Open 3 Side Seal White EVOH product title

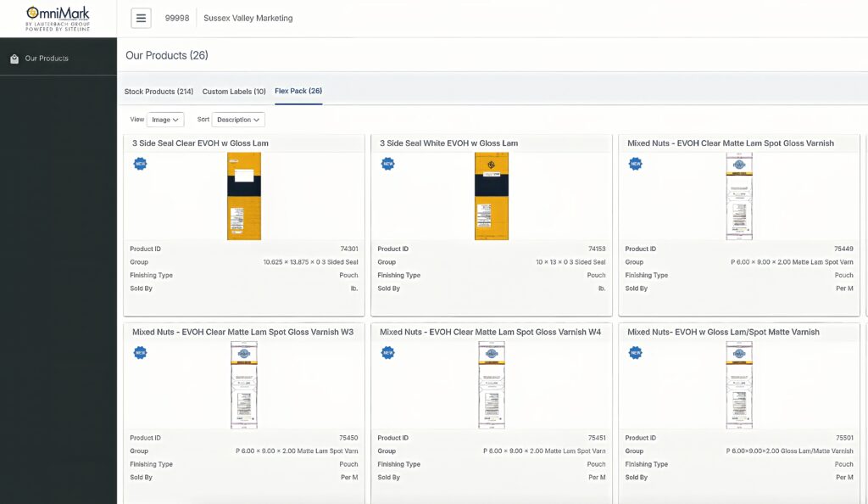[x=448, y=143]
